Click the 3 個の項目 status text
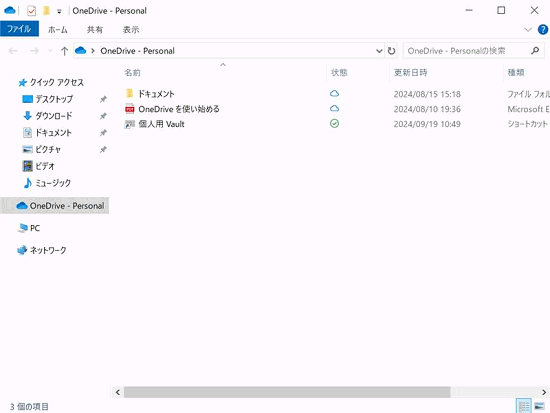This screenshot has height=413, width=550. (29, 407)
